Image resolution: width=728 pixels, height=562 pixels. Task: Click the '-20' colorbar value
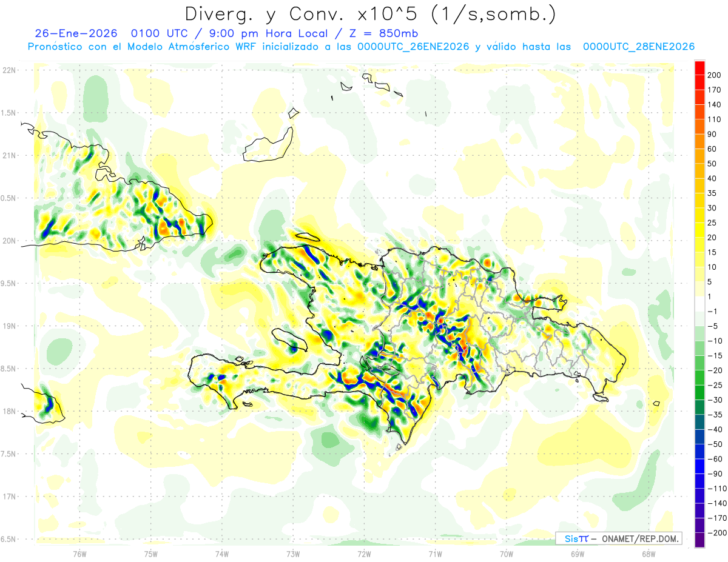(714, 370)
